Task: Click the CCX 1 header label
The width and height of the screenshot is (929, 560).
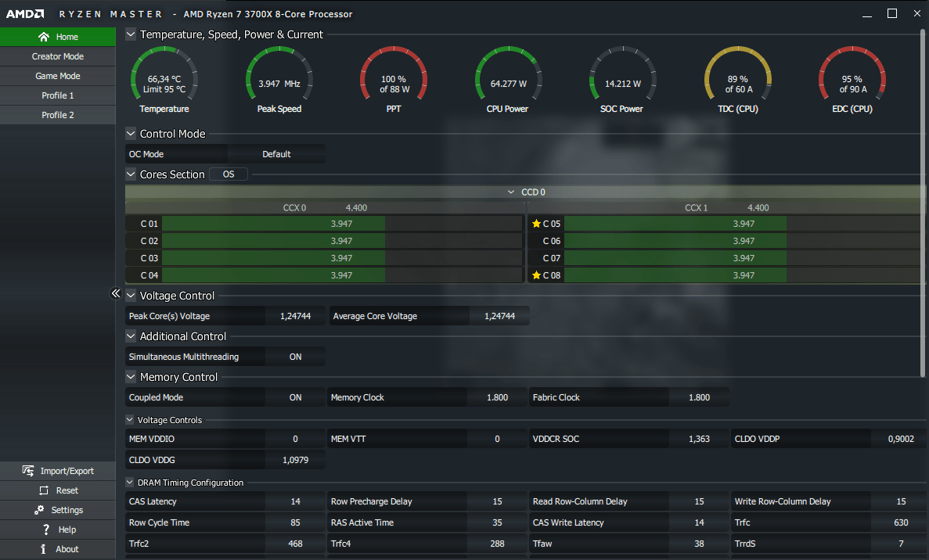Action: tap(696, 208)
